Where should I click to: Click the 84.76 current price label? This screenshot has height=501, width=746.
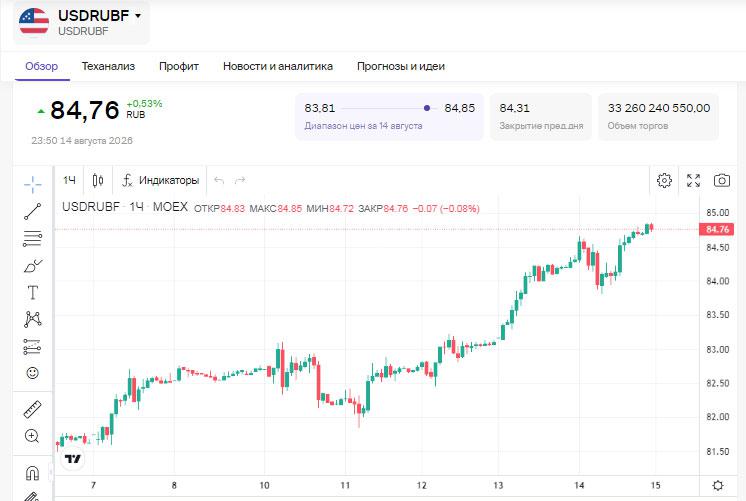point(717,229)
